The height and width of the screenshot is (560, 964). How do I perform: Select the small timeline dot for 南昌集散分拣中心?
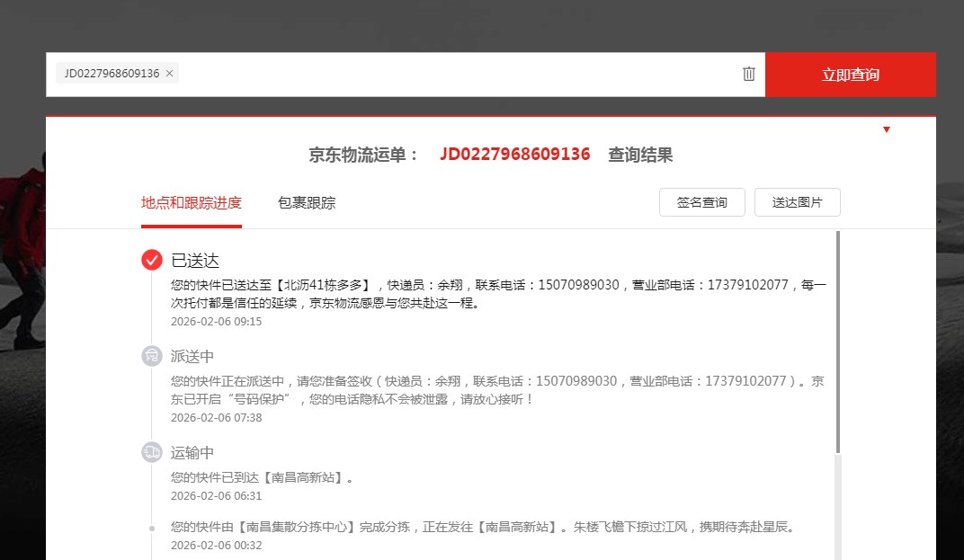pyautogui.click(x=152, y=528)
